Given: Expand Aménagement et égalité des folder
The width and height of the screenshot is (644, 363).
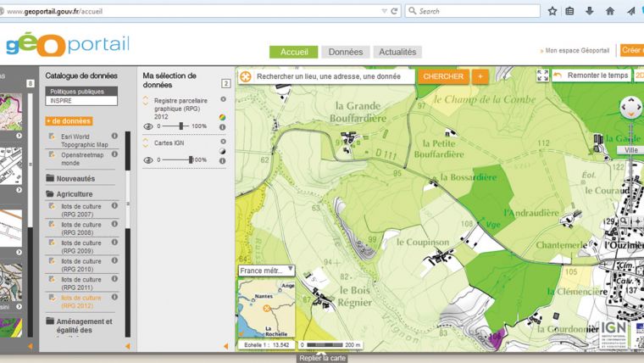Looking at the screenshot, I should 80,326.
